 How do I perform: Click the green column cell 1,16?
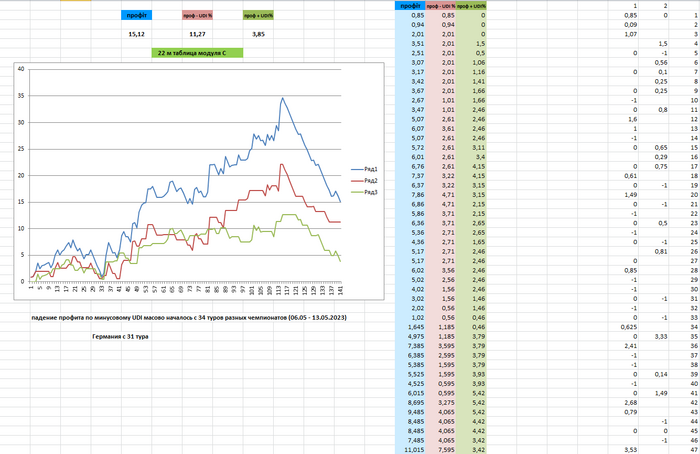471,72
